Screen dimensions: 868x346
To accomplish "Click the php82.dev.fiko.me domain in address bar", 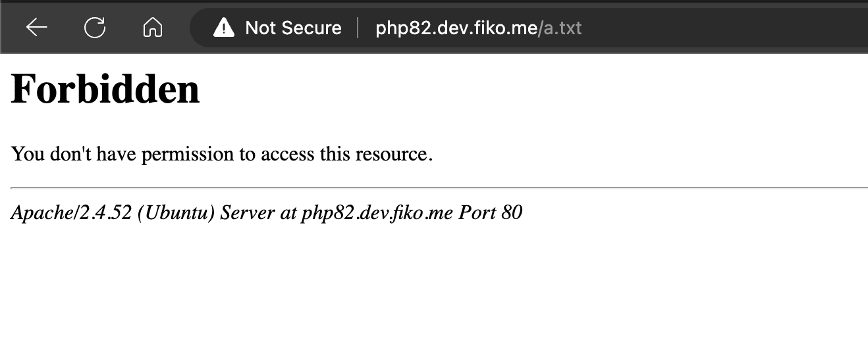I will 456,28.
